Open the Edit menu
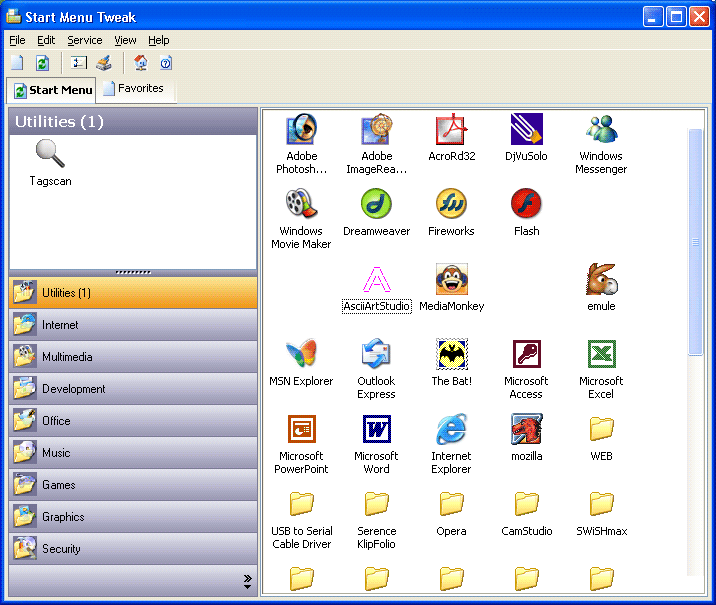Image resolution: width=716 pixels, height=605 pixels. pos(46,40)
